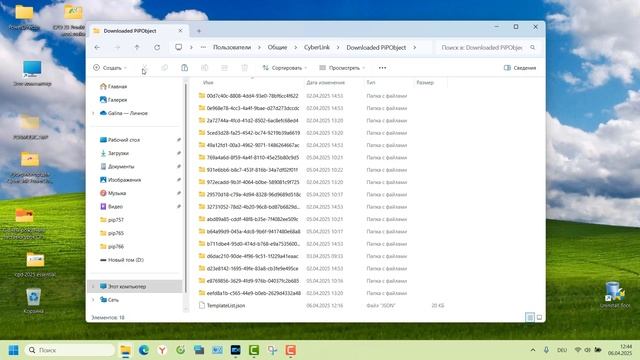
Task: Open chevron after Пользователи in breadcrumb
Action: coord(259,47)
